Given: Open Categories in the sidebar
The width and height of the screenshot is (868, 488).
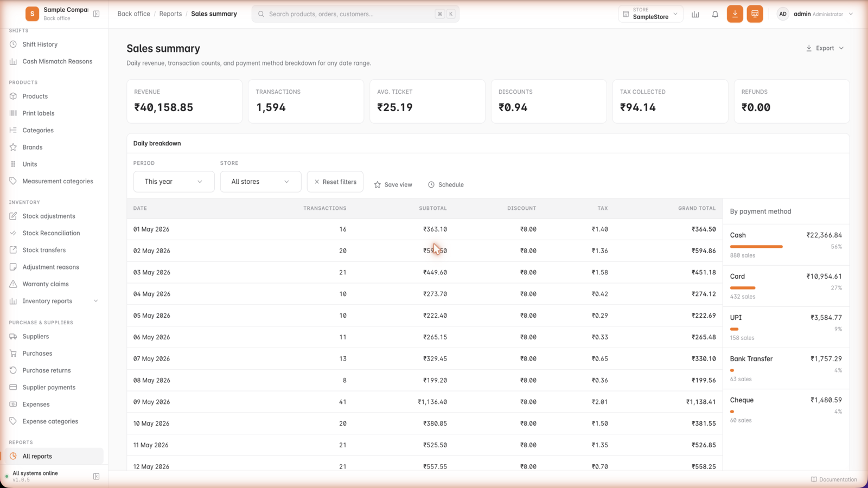Looking at the screenshot, I should coord(38,130).
